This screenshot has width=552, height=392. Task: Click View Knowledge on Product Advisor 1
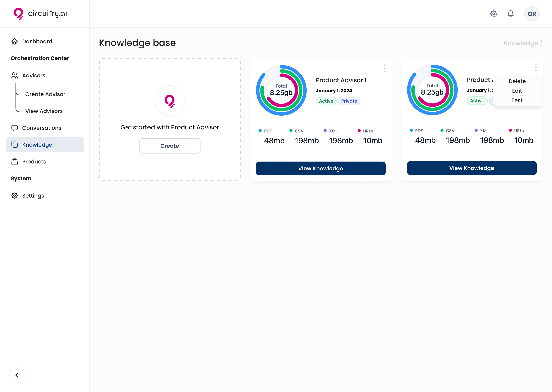pyautogui.click(x=320, y=168)
